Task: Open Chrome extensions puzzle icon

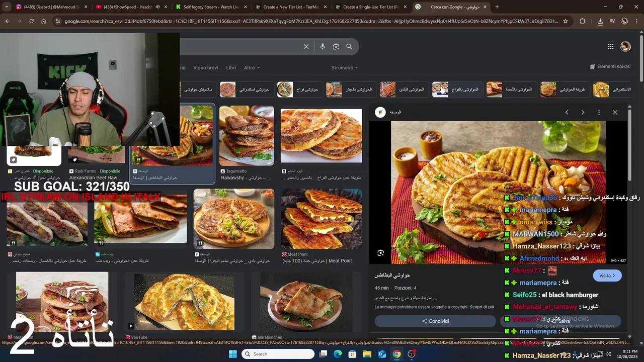Action: click(583, 21)
